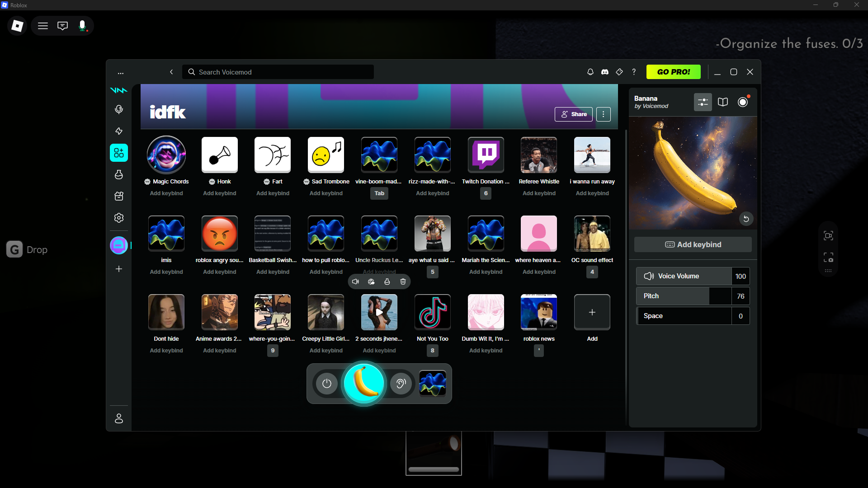Open Voicemod settings gear in sidebar
Viewport: 868px width, 488px height.
click(x=119, y=218)
